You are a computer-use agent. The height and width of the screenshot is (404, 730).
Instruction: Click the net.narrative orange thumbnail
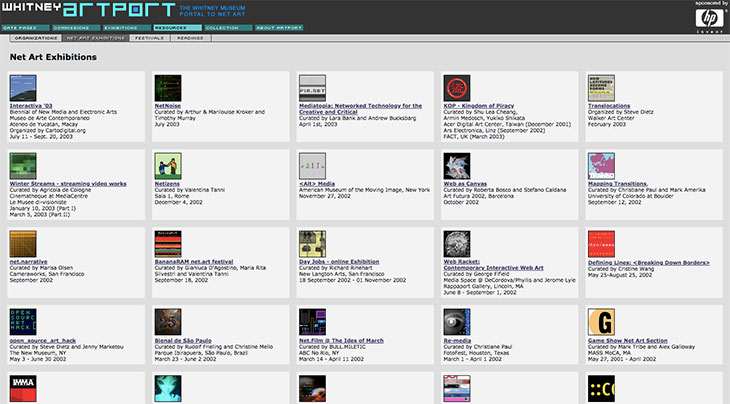point(23,244)
